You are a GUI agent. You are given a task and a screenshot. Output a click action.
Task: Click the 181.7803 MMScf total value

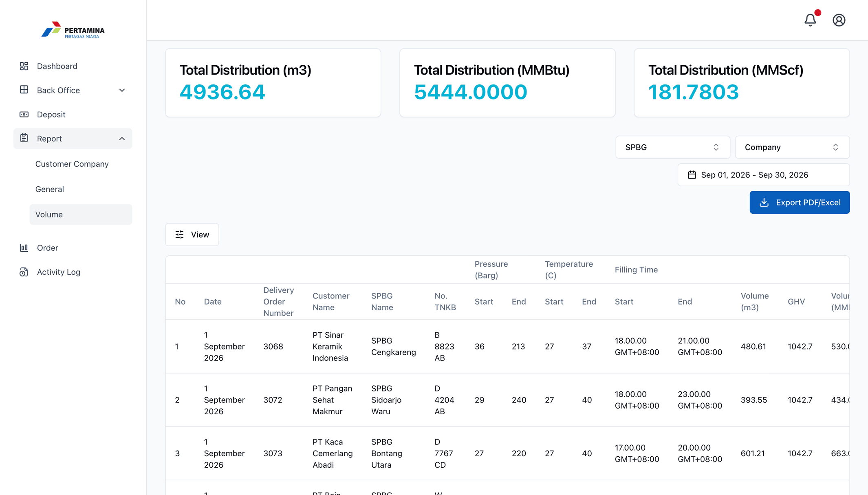point(694,92)
